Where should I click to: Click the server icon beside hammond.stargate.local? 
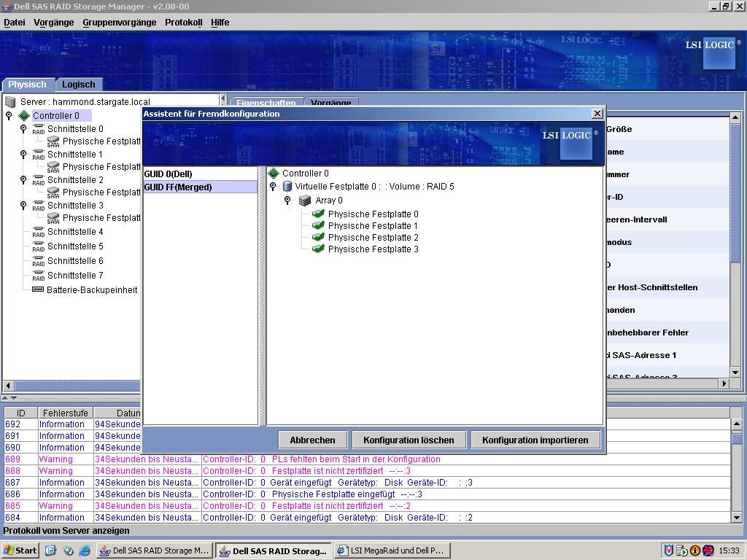(10, 102)
